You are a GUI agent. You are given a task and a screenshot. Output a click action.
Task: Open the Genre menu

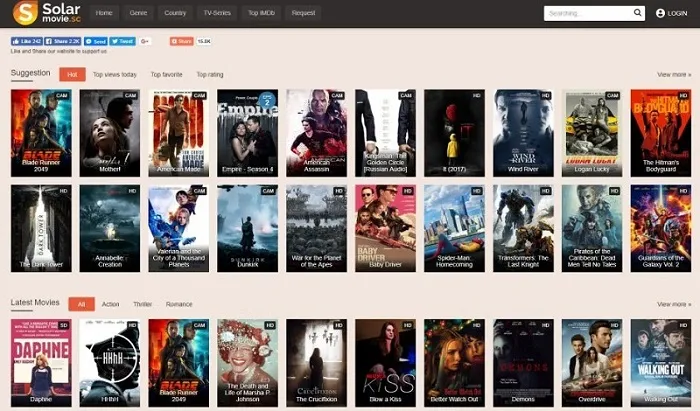tap(138, 13)
